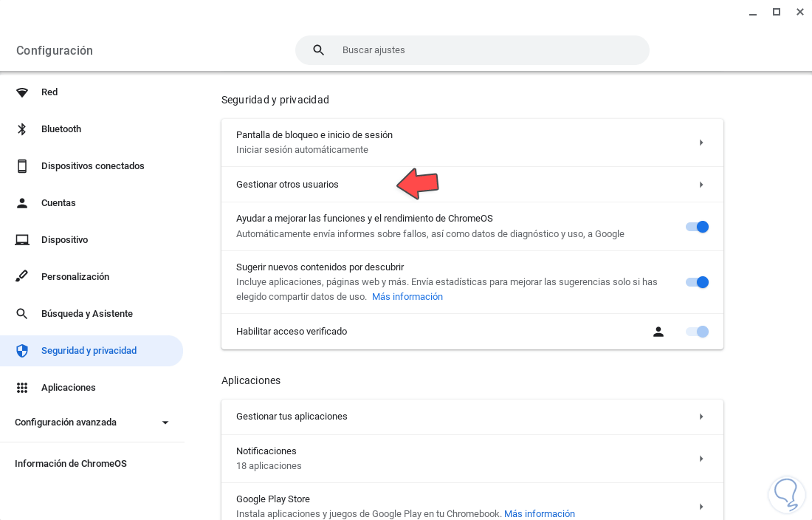The height and width of the screenshot is (520, 812).
Task: Click the person icon for Cuentas
Action: [x=22, y=203]
